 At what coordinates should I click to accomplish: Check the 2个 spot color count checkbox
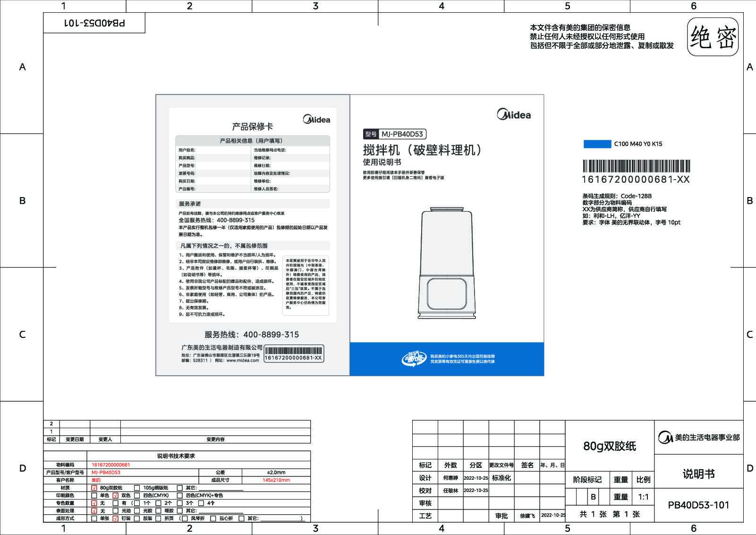pyautogui.click(x=158, y=503)
